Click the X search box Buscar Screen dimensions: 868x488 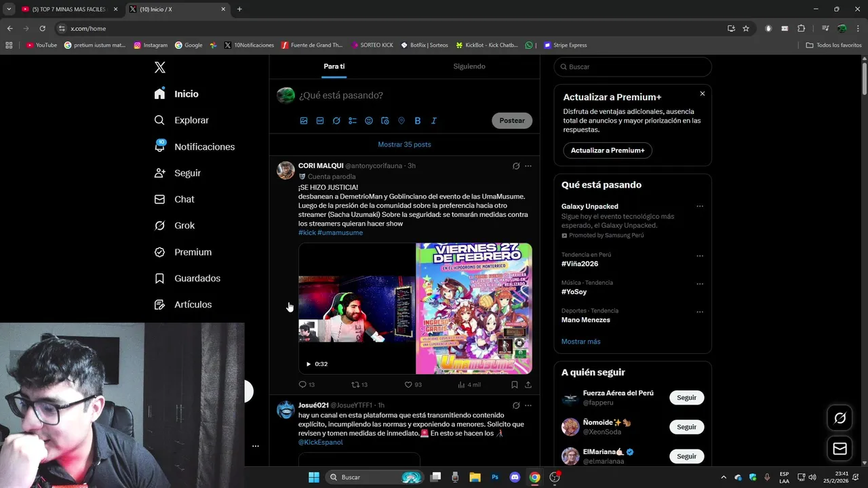coord(633,67)
